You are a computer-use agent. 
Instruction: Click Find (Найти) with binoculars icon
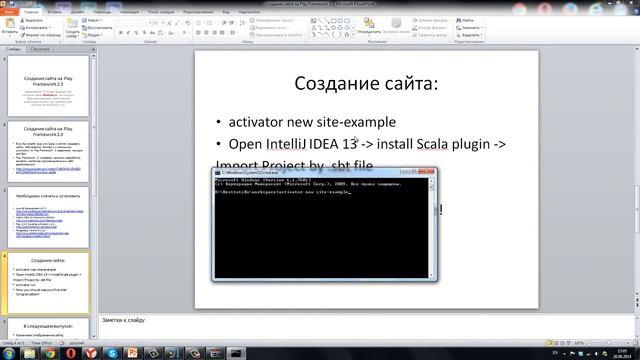click(x=465, y=20)
